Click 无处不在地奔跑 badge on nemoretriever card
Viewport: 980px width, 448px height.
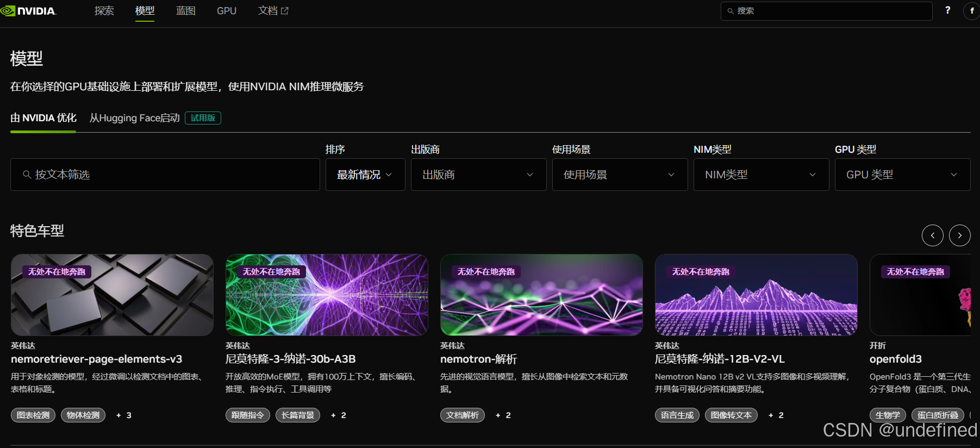[57, 271]
